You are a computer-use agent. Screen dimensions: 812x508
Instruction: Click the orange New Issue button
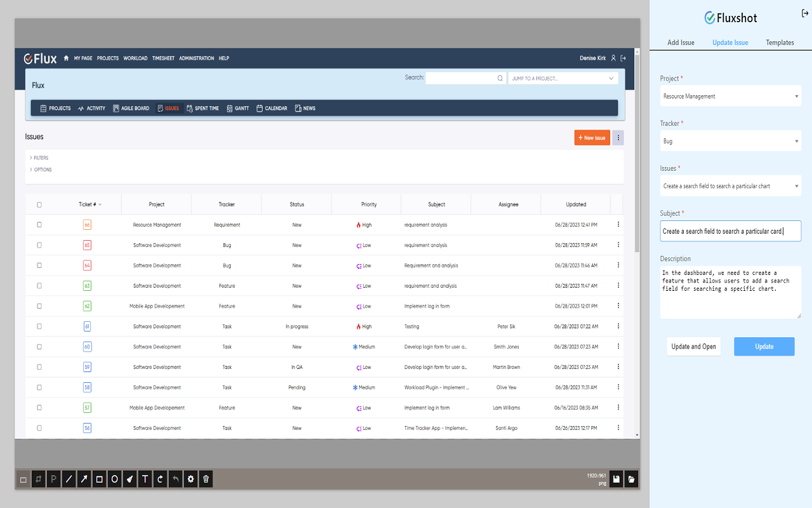592,138
